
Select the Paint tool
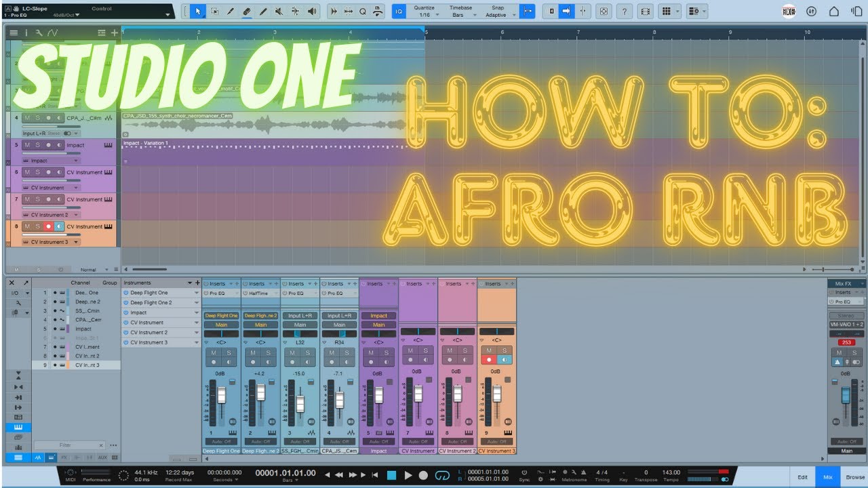pos(263,12)
